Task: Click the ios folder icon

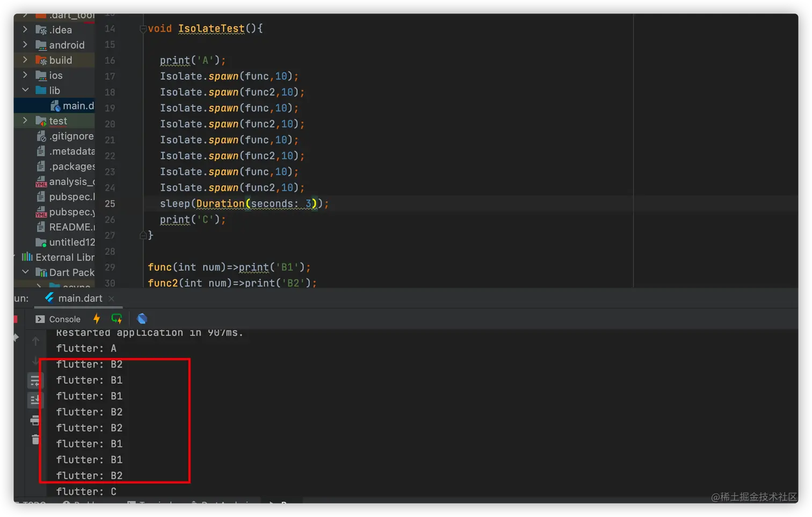Action: pos(41,75)
